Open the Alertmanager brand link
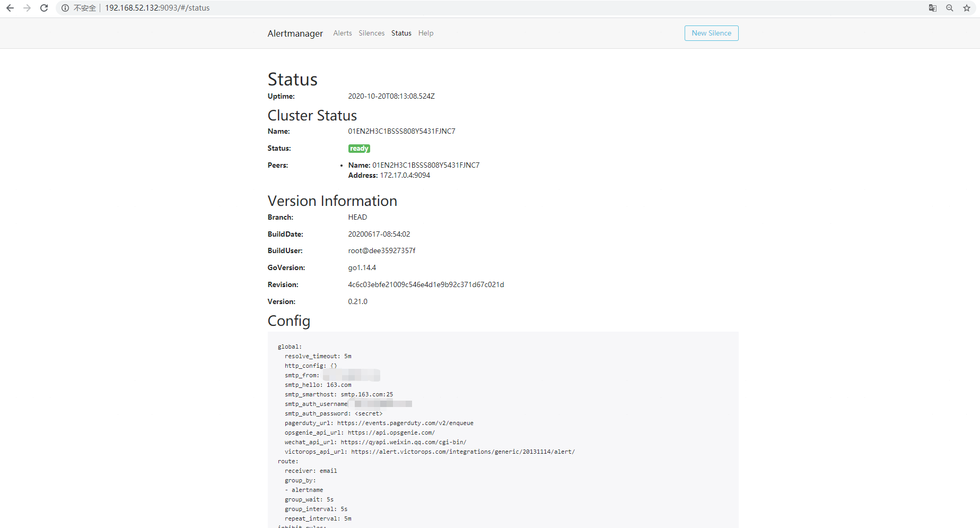Viewport: 980px width, 528px height. [295, 33]
